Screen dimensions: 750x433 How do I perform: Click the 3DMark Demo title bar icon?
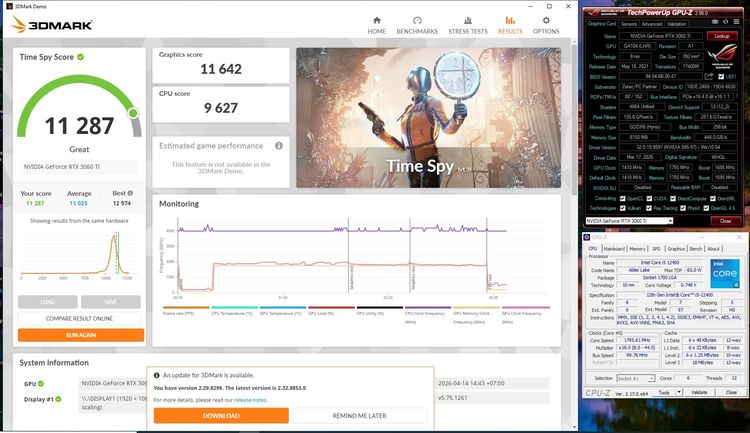tap(9, 6)
